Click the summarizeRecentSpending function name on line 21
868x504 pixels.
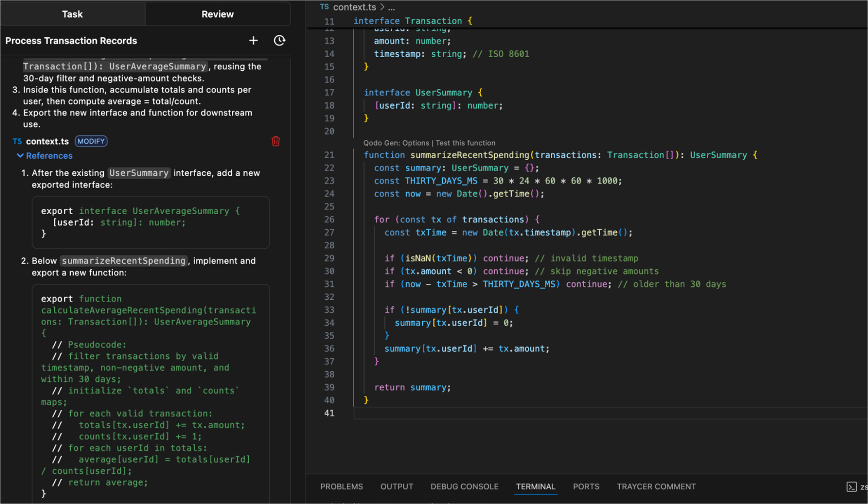pos(470,155)
